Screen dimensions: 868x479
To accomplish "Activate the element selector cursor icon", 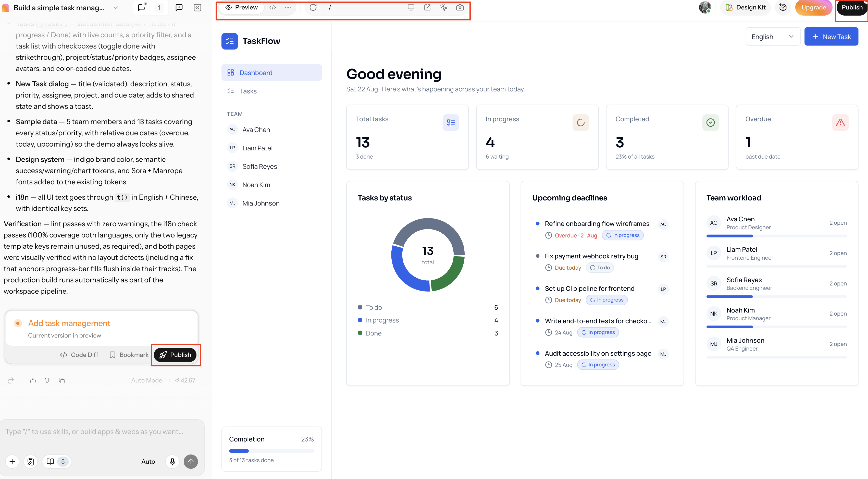I will 443,7.
